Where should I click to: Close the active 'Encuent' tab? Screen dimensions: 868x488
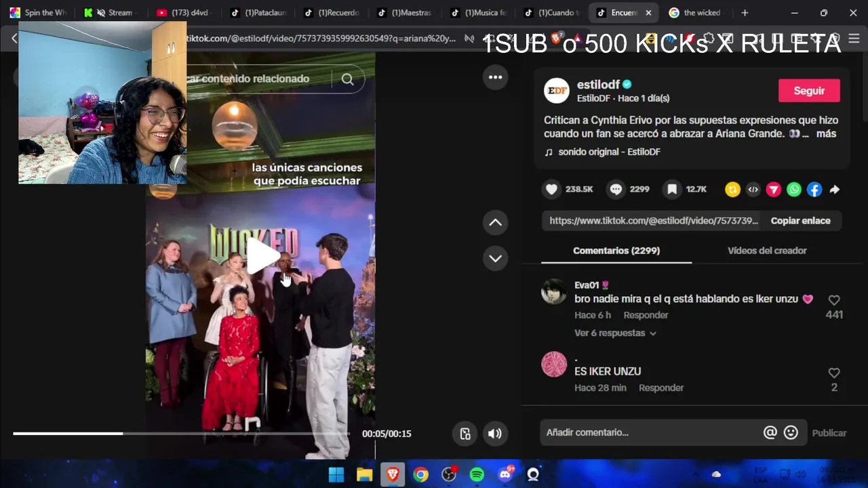click(649, 12)
